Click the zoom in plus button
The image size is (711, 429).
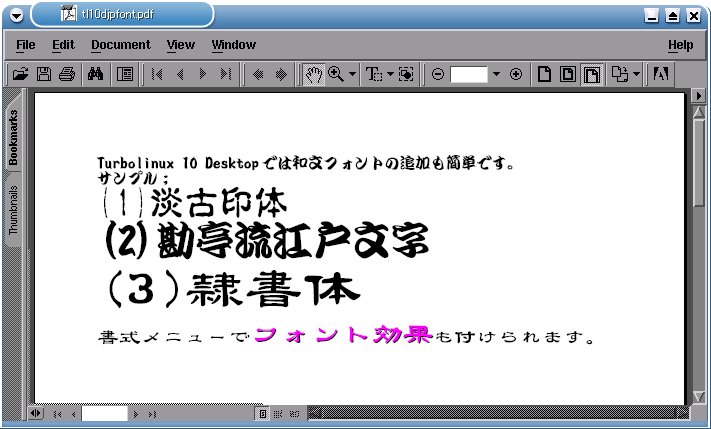pyautogui.click(x=516, y=74)
